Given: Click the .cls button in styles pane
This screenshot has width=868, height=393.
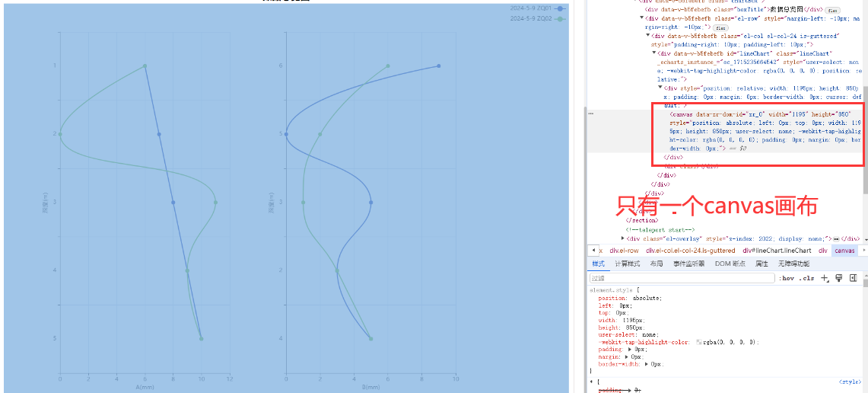Looking at the screenshot, I should tap(806, 279).
